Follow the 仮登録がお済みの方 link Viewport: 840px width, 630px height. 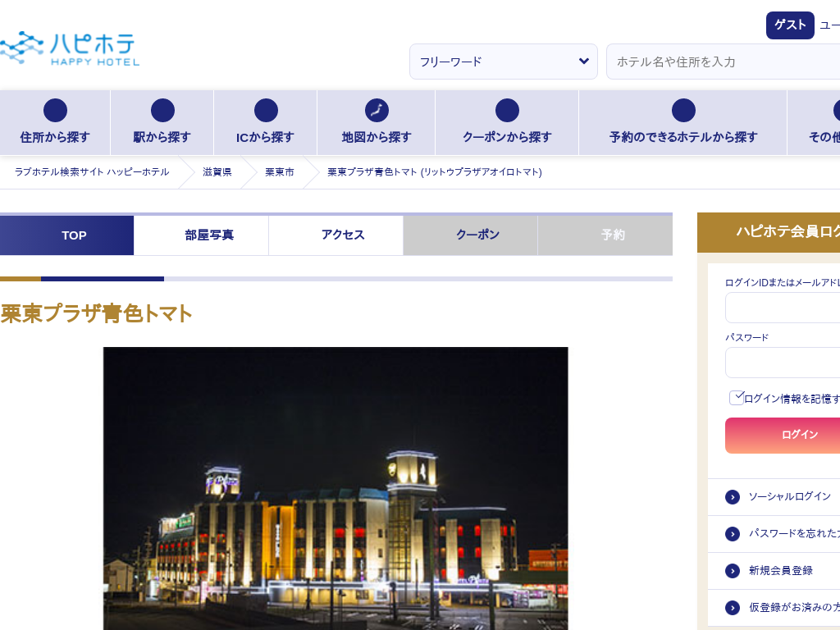(794, 607)
